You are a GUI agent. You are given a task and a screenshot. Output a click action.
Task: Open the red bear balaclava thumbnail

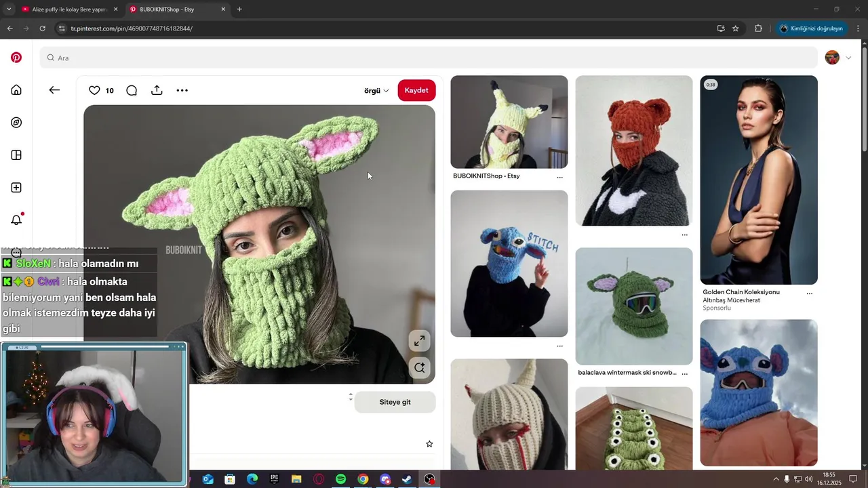pyautogui.click(x=634, y=150)
